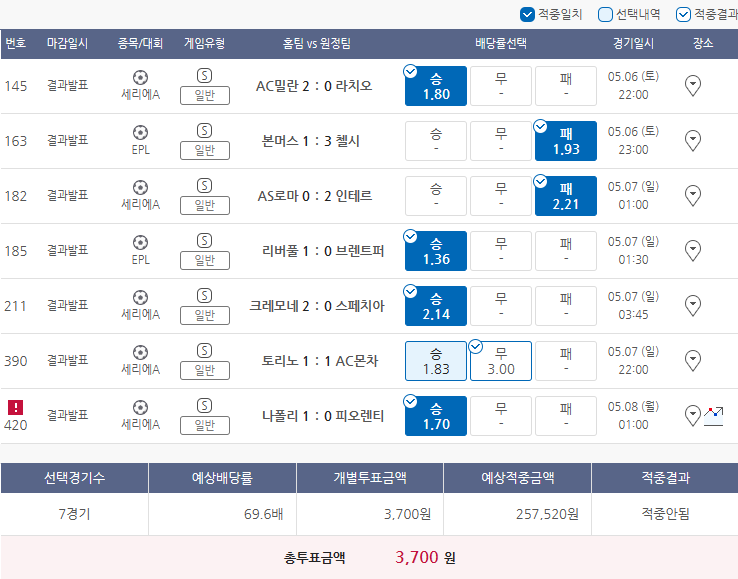Image resolution: width=738 pixels, height=579 pixels.
Task: Select 승 1.70 for 나폴리 vs 피오렌티
Action: click(x=436, y=417)
